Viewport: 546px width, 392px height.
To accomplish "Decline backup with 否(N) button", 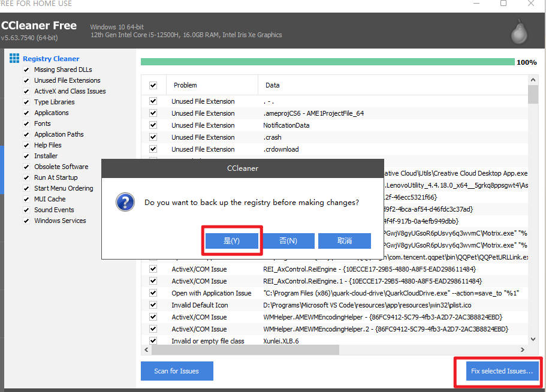I will pos(288,241).
